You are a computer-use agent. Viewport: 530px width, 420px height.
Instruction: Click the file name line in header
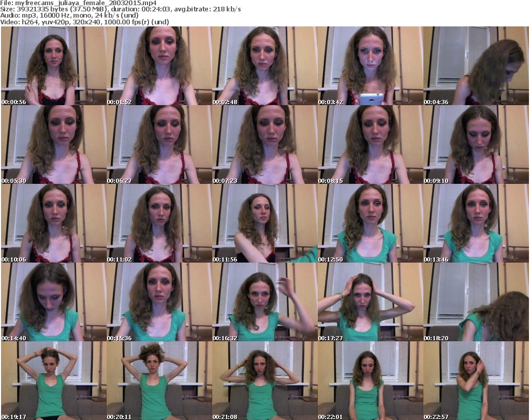(x=79, y=3)
